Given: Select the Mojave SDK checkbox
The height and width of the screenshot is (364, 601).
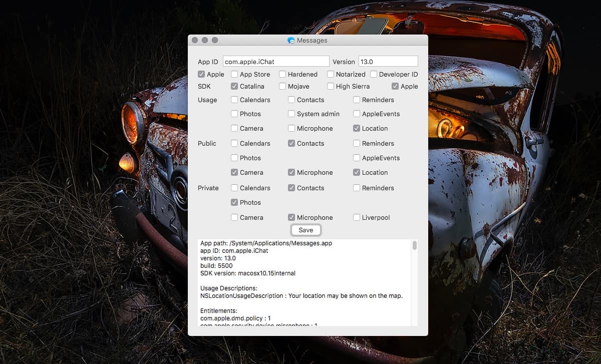Looking at the screenshot, I should click(x=282, y=86).
